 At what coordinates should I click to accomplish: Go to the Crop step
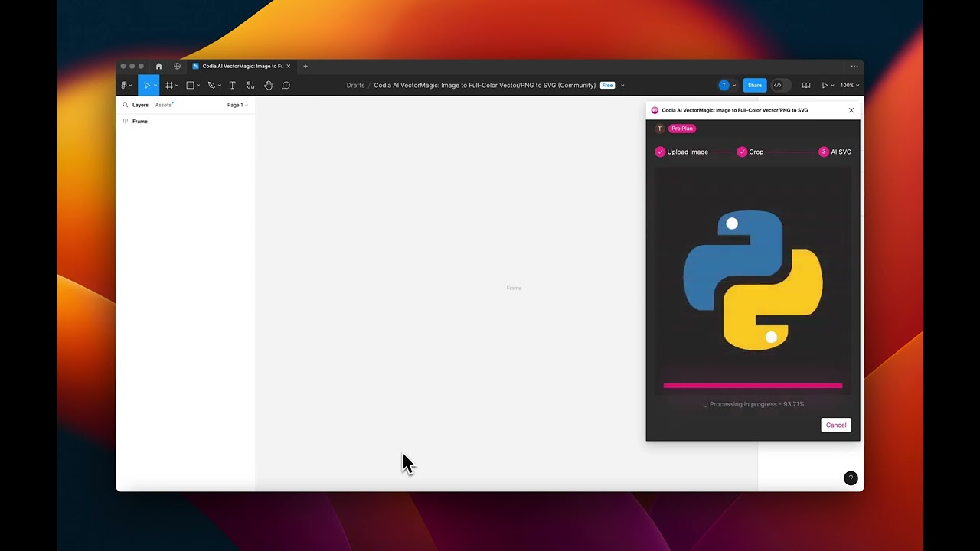tap(750, 152)
